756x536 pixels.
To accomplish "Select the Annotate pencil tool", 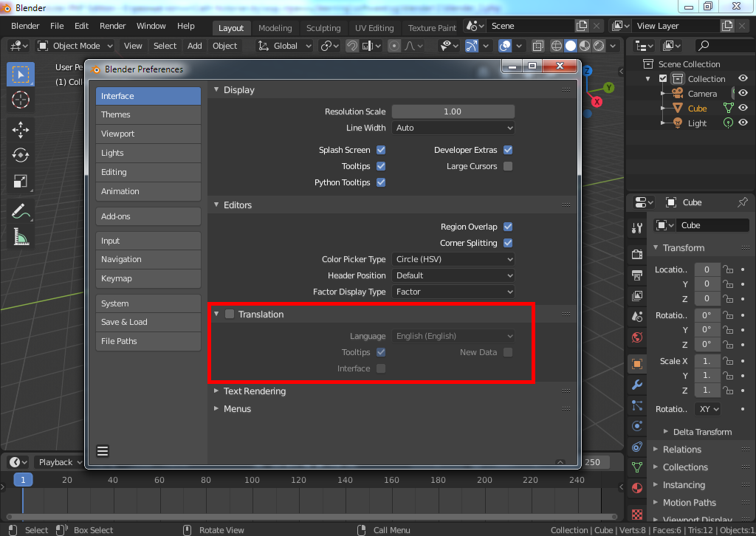I will point(21,212).
